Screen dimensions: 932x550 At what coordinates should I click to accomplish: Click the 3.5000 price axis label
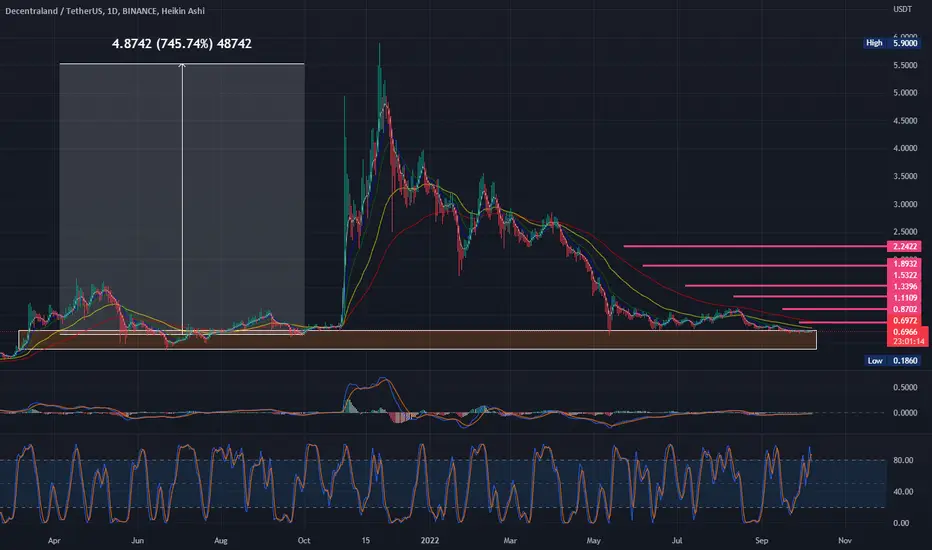(x=905, y=176)
